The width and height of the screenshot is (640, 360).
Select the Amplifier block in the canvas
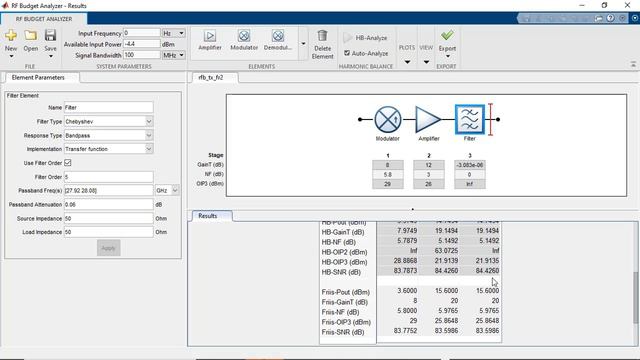click(428, 119)
